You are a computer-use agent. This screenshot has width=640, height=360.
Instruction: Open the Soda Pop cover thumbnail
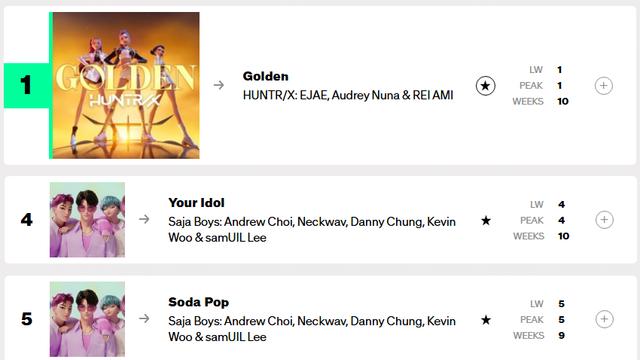[87, 319]
